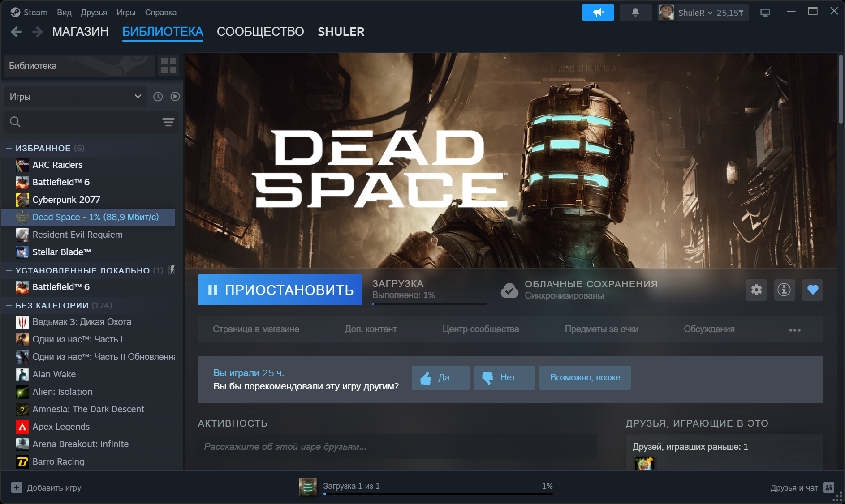The height and width of the screenshot is (504, 845).
Task: Toggle Dead Space favorite heart
Action: (813, 290)
